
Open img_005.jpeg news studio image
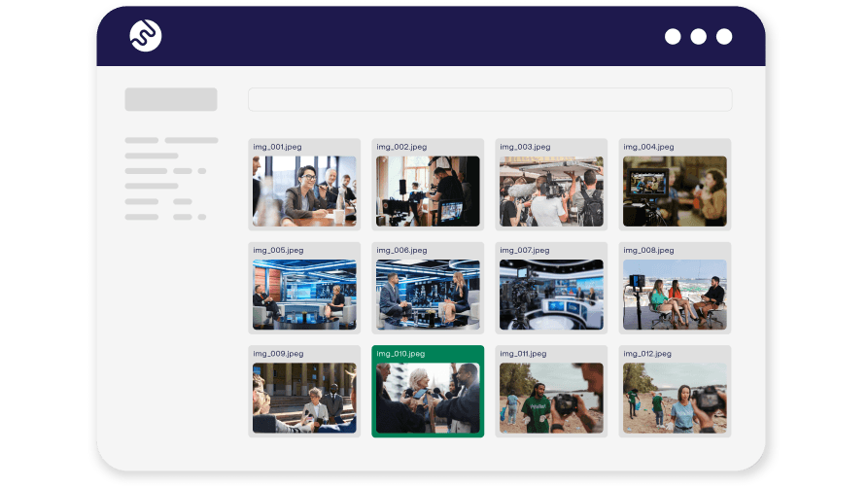pyautogui.click(x=304, y=295)
